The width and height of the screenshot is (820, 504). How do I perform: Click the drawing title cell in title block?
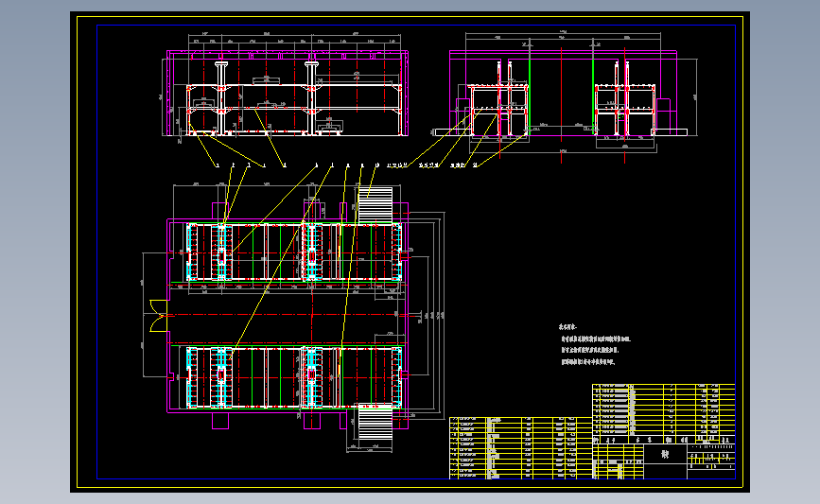[x=665, y=454]
